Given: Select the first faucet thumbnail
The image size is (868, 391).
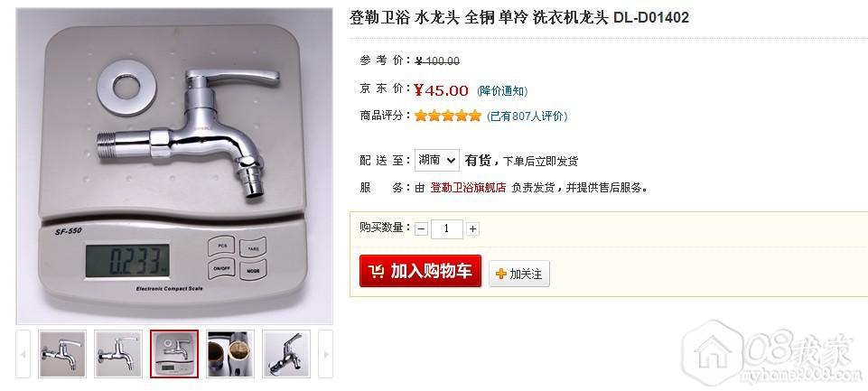Looking at the screenshot, I should pos(62,354).
